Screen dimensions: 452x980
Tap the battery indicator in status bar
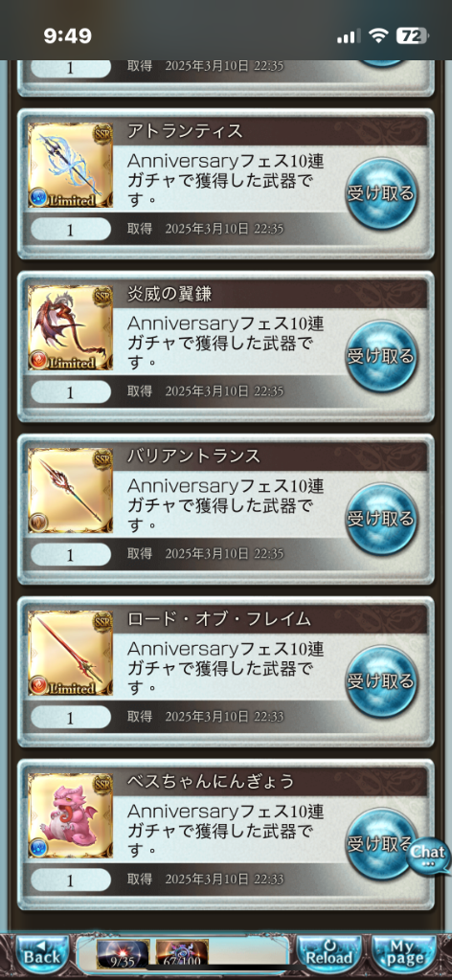412,35
